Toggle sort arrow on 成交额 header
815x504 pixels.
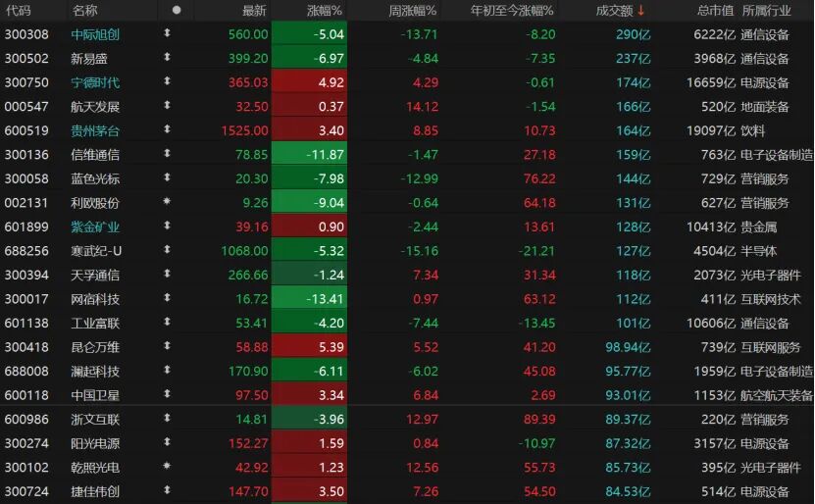[x=641, y=10]
